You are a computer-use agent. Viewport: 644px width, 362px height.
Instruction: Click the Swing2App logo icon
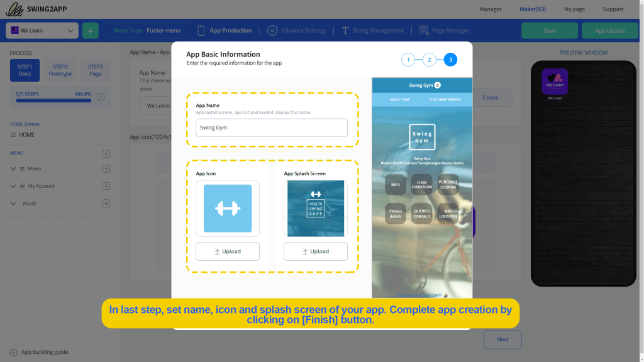[15, 9]
